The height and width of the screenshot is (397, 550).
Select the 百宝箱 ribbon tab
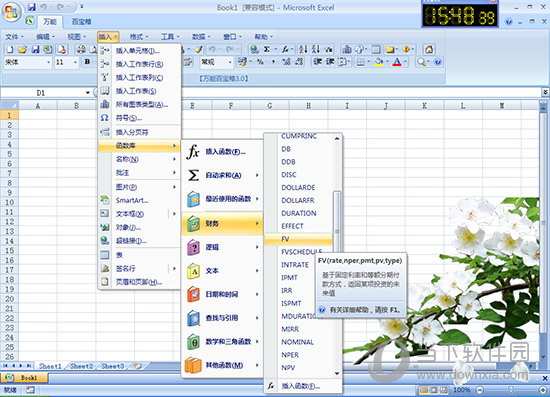[x=81, y=22]
